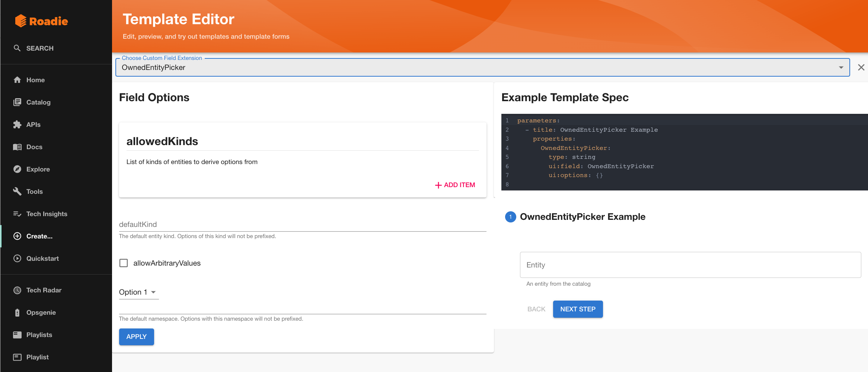868x372 pixels.
Task: Click the BACK button
Action: coord(536,309)
